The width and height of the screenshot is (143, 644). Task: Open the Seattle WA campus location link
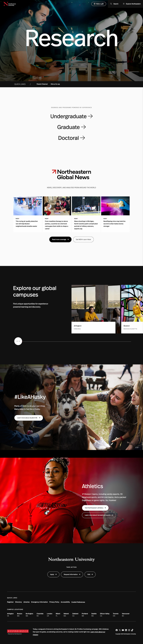coord(94,615)
